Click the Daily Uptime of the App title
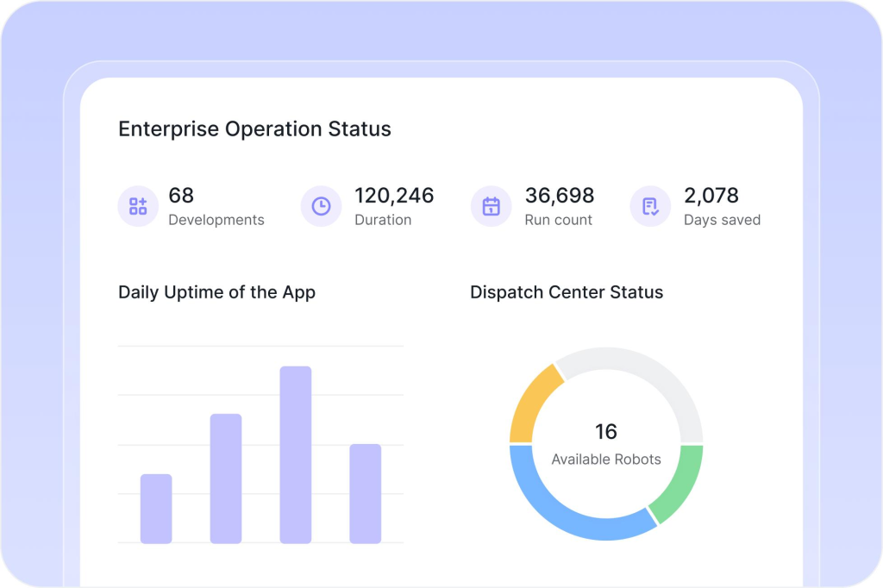883x588 pixels. pos(216,292)
